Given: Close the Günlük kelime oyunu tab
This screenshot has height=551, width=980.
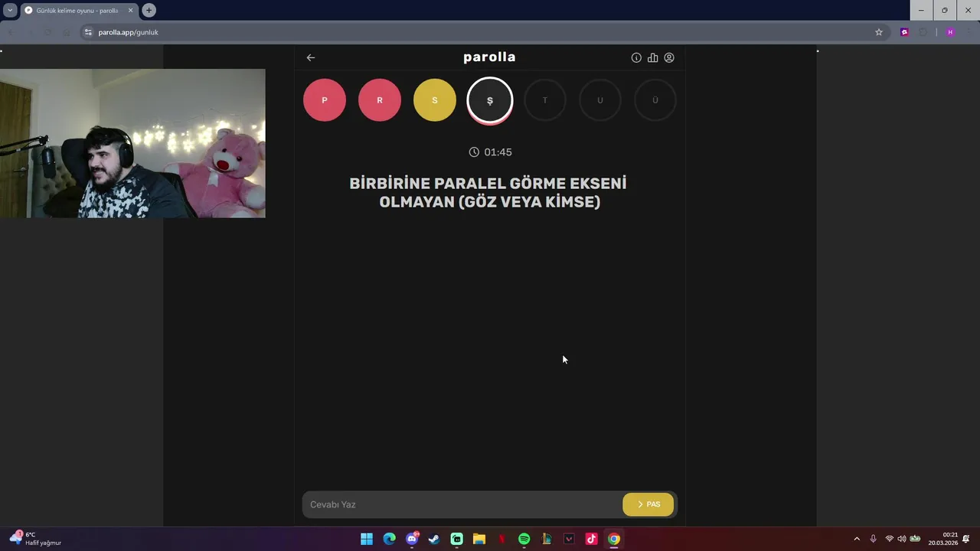Looking at the screenshot, I should pos(130,11).
